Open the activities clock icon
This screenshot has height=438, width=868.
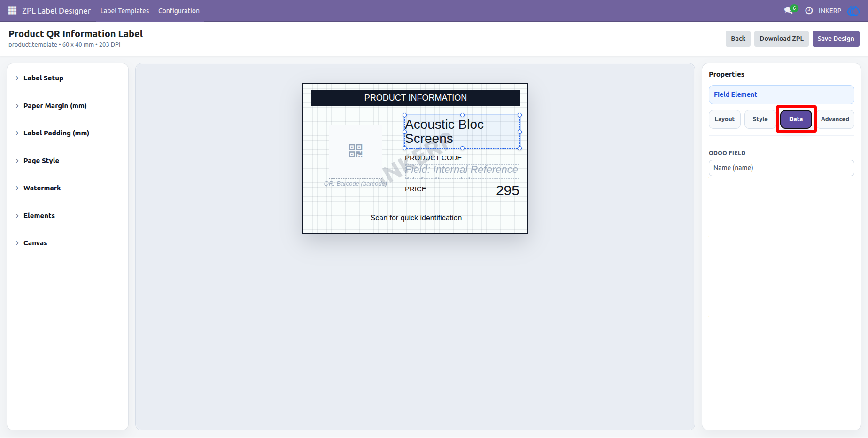pos(809,10)
